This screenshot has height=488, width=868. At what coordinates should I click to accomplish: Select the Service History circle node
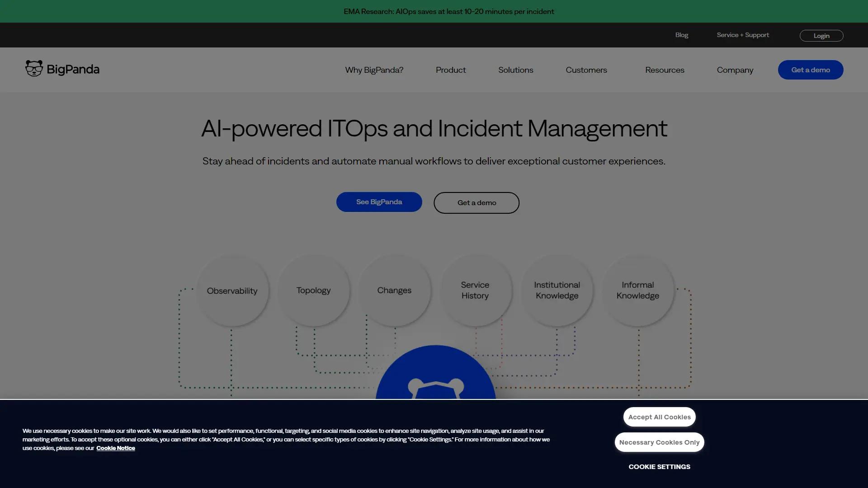(x=475, y=290)
